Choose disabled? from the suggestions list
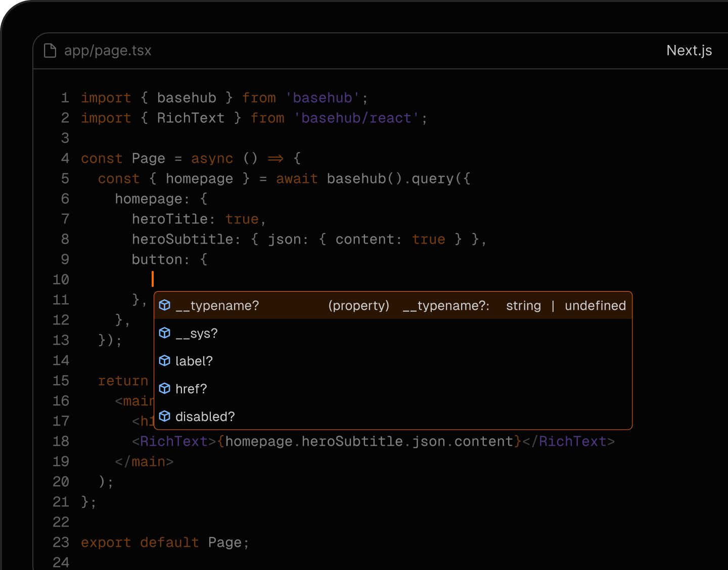The width and height of the screenshot is (728, 570). [x=205, y=417]
